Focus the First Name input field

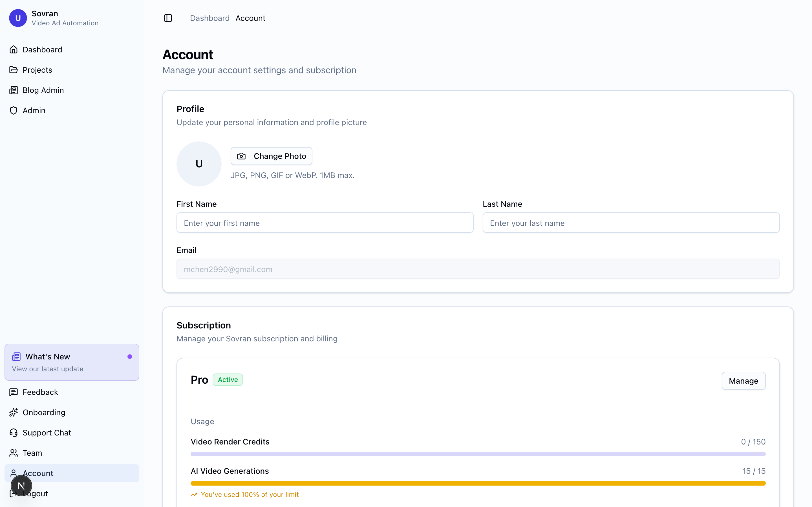pos(325,223)
